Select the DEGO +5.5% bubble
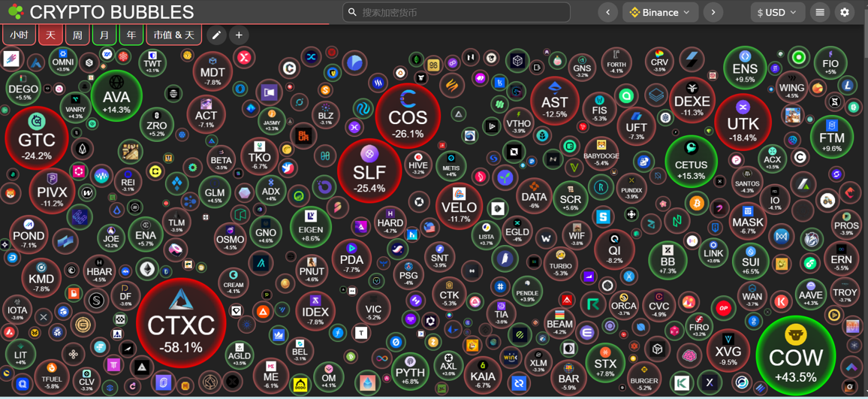Viewport: 868px width, 399px height. point(23,89)
